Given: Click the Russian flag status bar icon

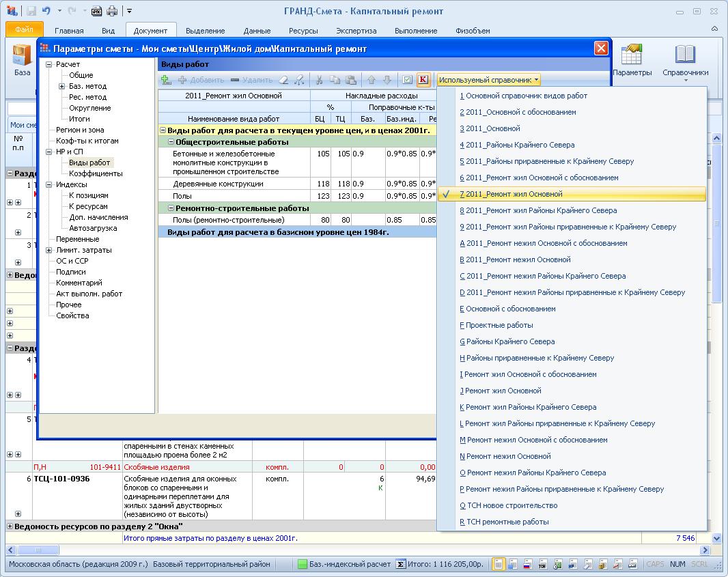Looking at the screenshot, I should 527,565.
